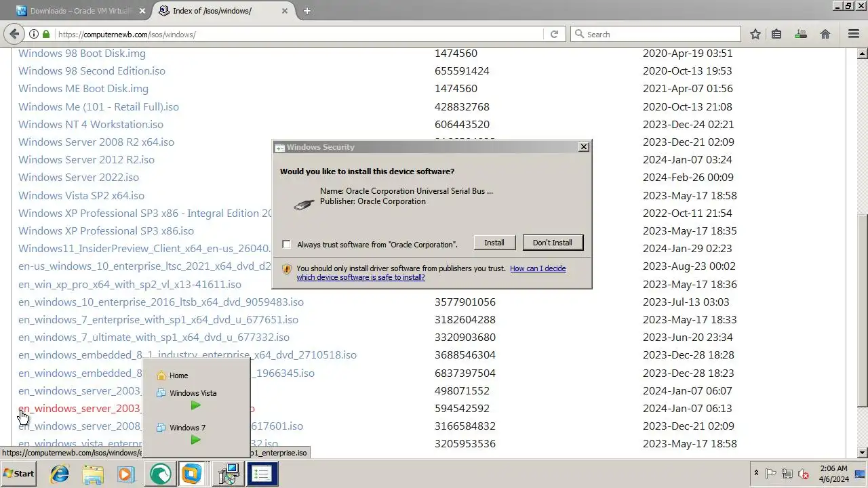This screenshot has height=488, width=868.
Task: Open Windows Media Player in taskbar
Action: (x=125, y=474)
